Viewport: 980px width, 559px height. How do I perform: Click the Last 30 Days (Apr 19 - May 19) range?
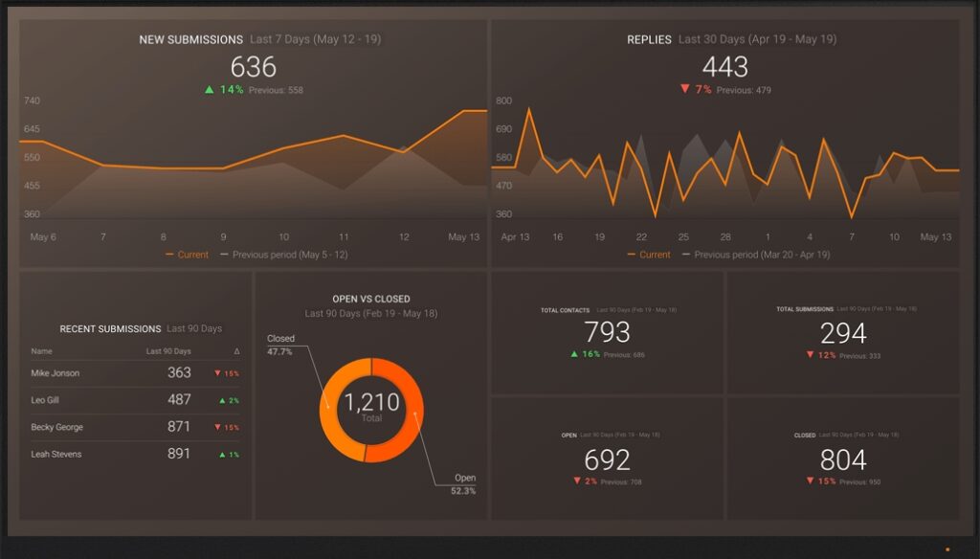758,39
